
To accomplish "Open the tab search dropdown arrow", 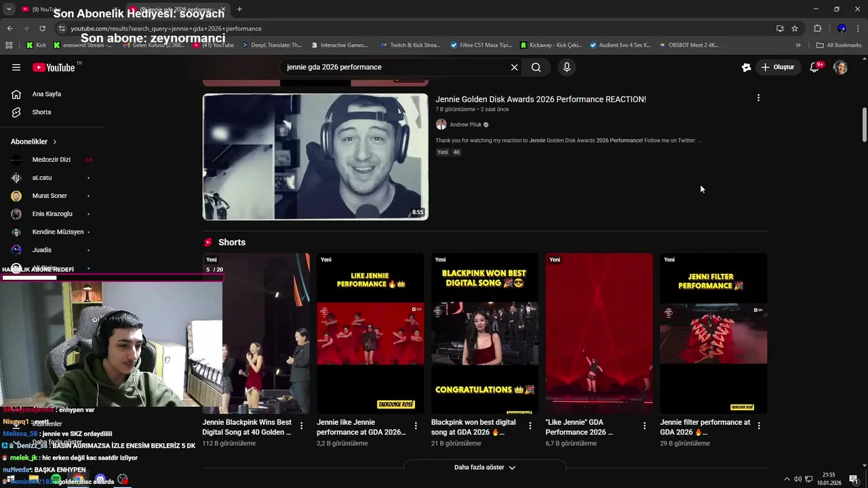I will 9,9.
